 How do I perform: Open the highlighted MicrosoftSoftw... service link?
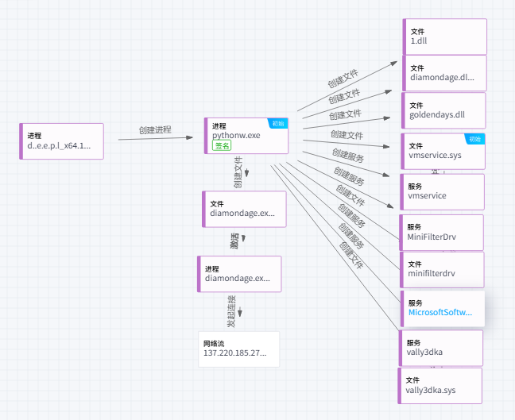pos(440,313)
